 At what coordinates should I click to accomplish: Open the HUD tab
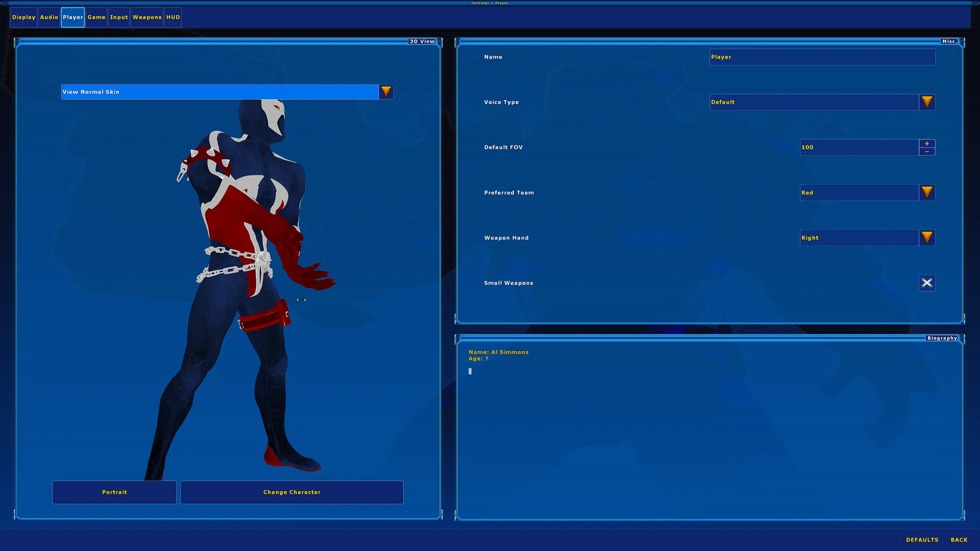coord(173,17)
